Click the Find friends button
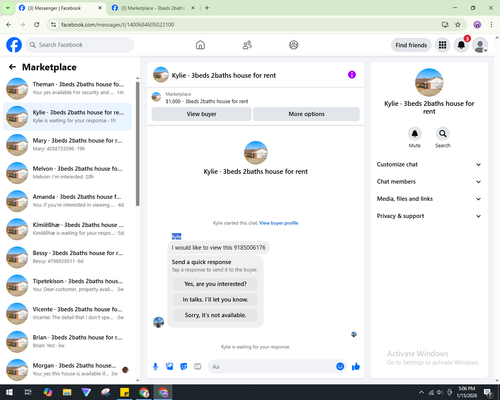 pos(411,45)
